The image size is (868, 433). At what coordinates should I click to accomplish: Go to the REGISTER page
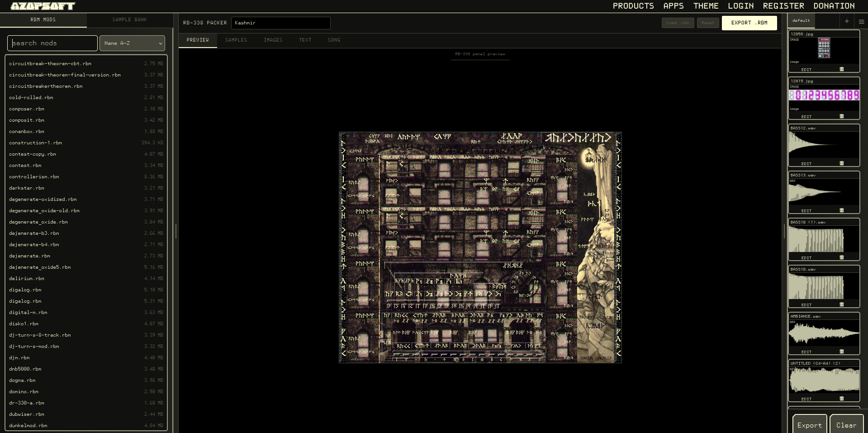click(x=783, y=6)
